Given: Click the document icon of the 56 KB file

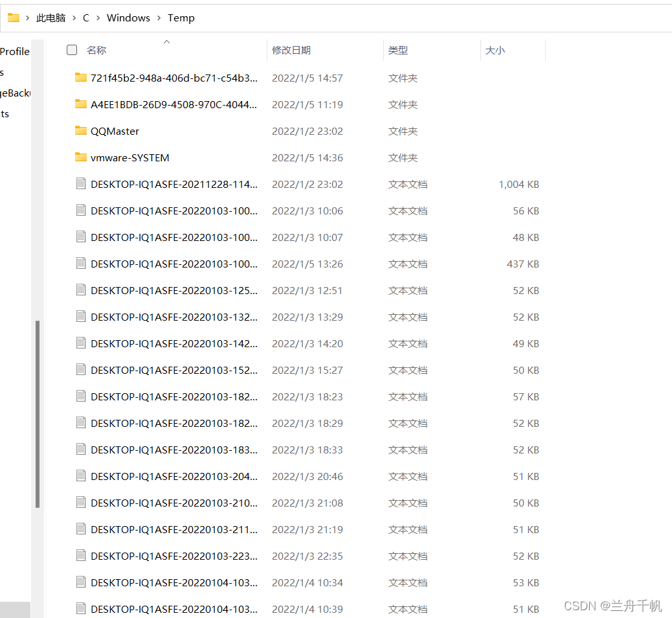Looking at the screenshot, I should coord(81,211).
